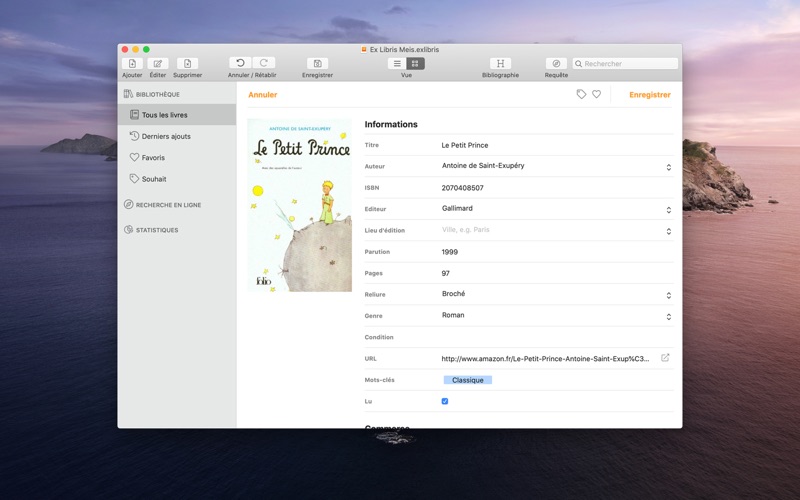The width and height of the screenshot is (800, 500).
Task: Click the green zoom window button
Action: point(146,49)
